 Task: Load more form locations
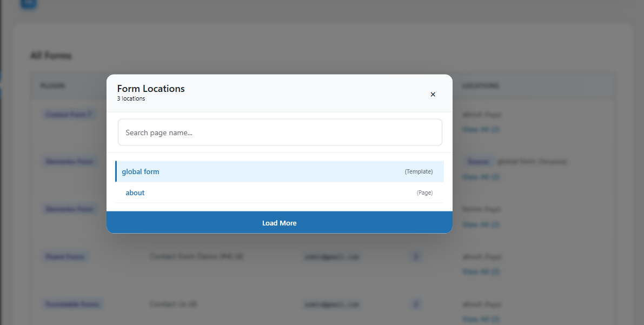[x=280, y=223]
